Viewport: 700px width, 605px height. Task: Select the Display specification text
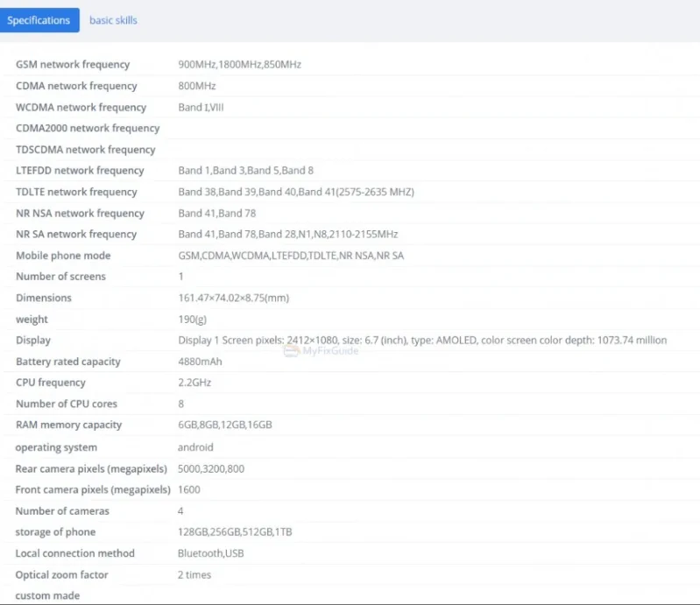tap(422, 341)
